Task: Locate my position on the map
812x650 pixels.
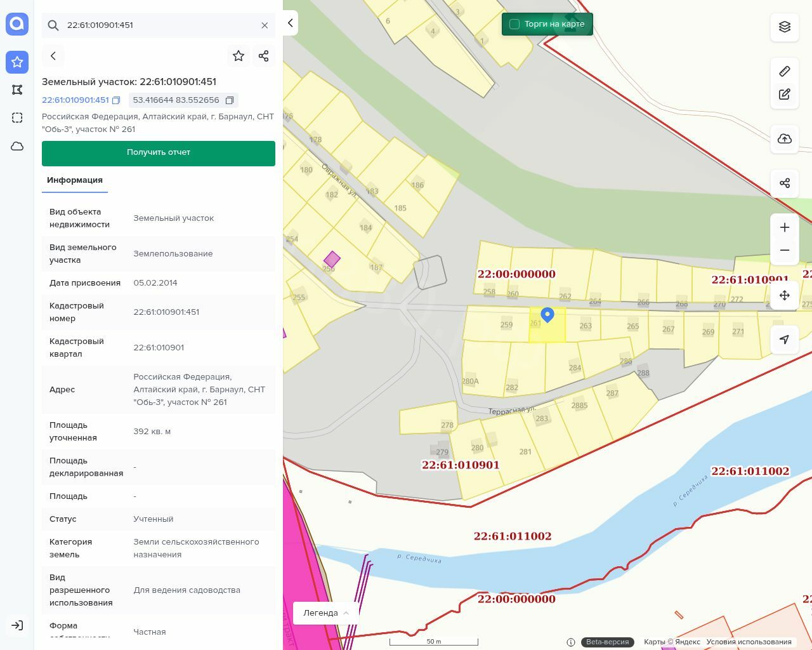Action: click(785, 340)
